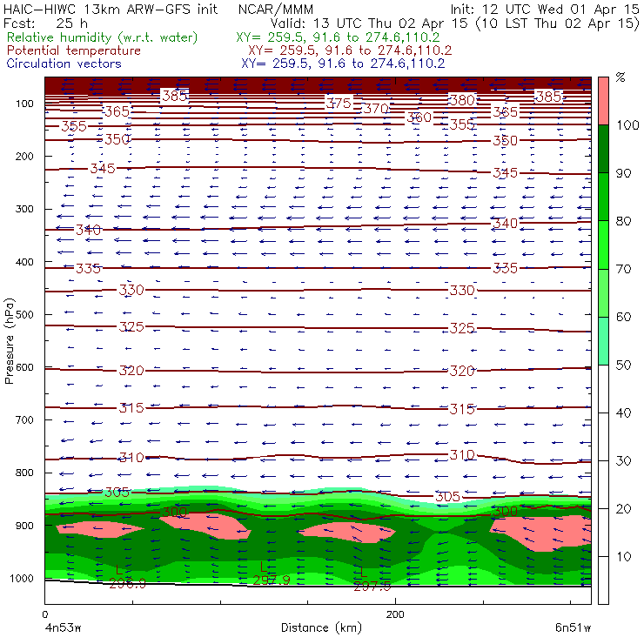
Task: Click the '300' hPa pressure tick label
Action: click(x=24, y=209)
